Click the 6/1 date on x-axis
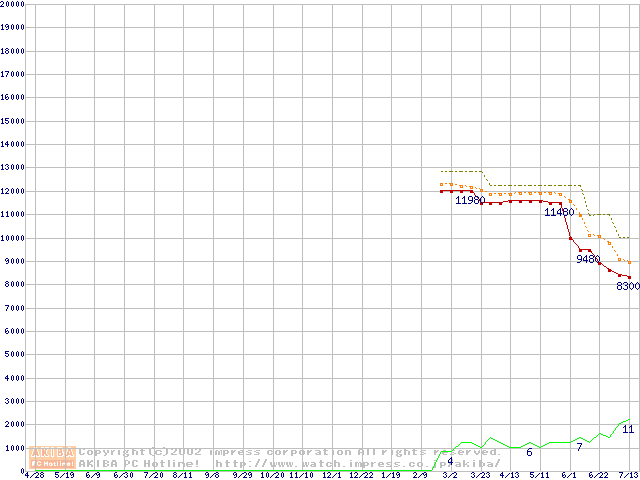 pos(570,475)
